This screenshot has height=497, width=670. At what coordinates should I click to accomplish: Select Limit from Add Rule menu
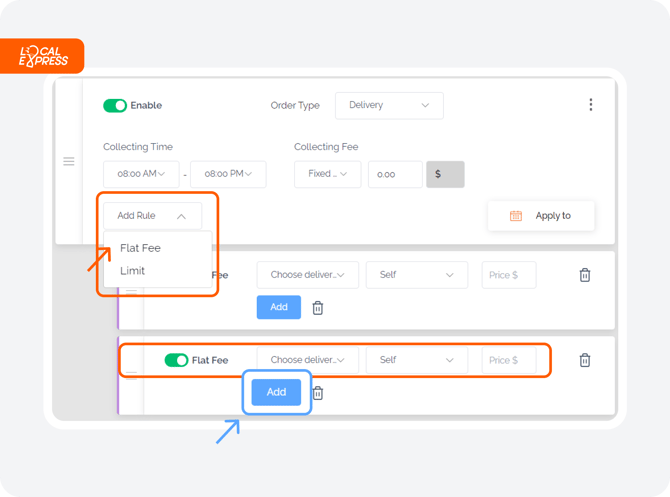coord(132,271)
